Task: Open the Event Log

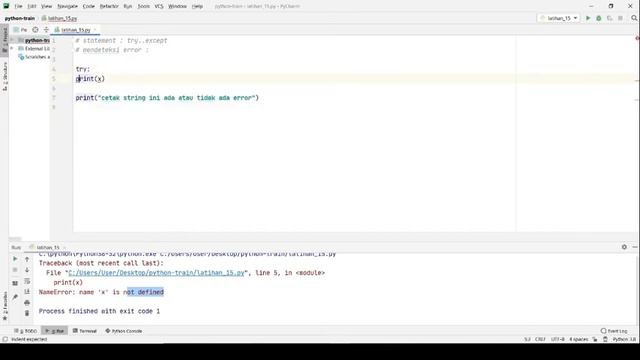Action: pyautogui.click(x=614, y=331)
